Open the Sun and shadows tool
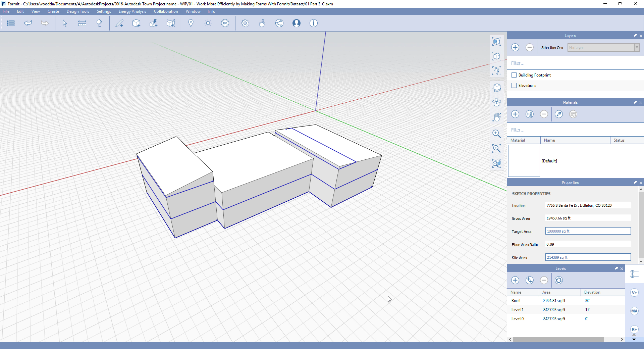 208,23
